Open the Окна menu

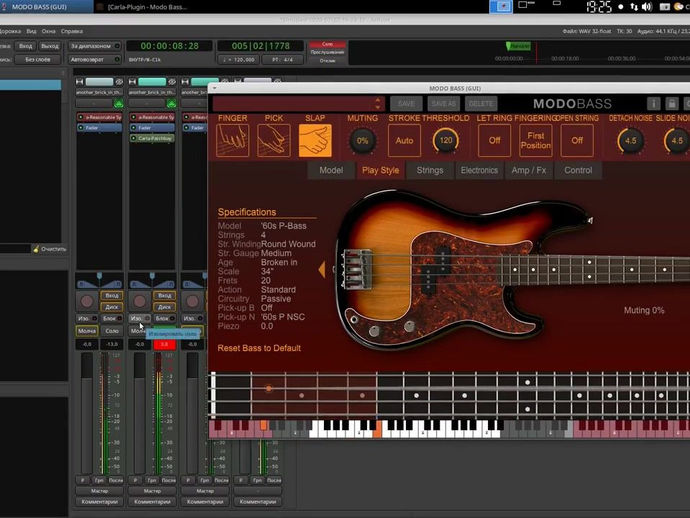tap(48, 31)
